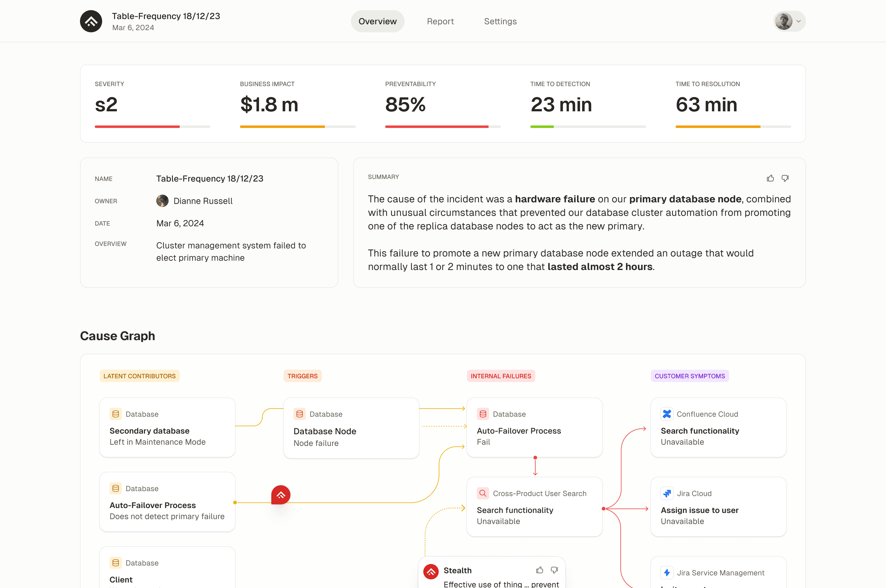Thumbs up the Summary card
Viewport: 886px width, 588px height.
click(770, 178)
